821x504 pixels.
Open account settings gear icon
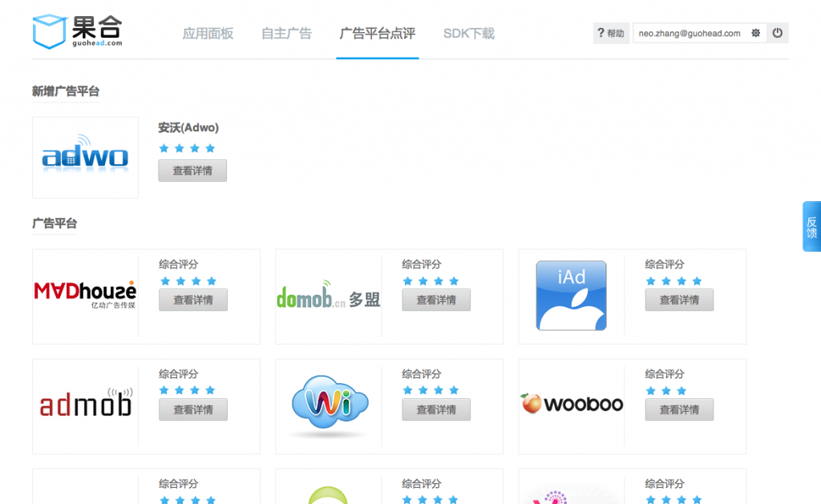click(x=755, y=33)
